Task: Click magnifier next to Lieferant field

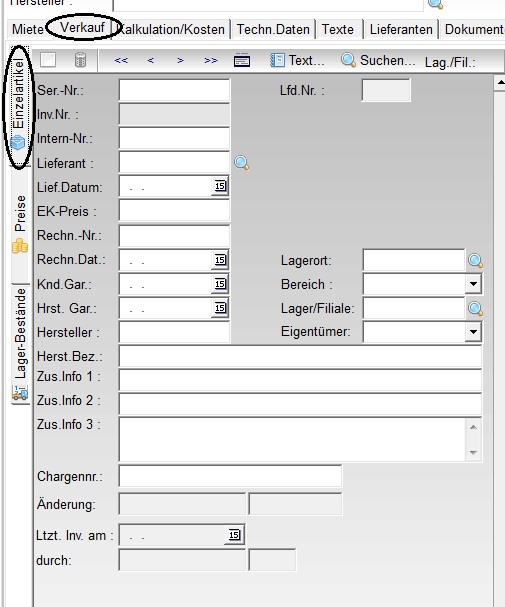Action: point(241,163)
